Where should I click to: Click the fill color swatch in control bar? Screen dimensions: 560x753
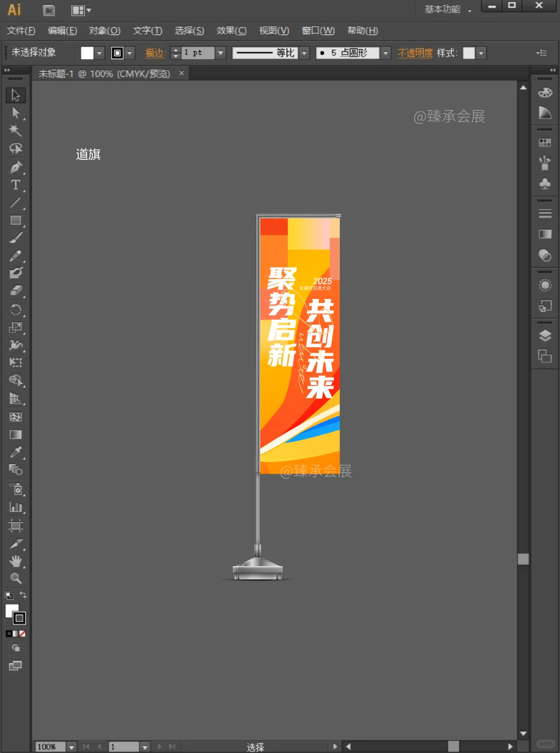click(87, 52)
